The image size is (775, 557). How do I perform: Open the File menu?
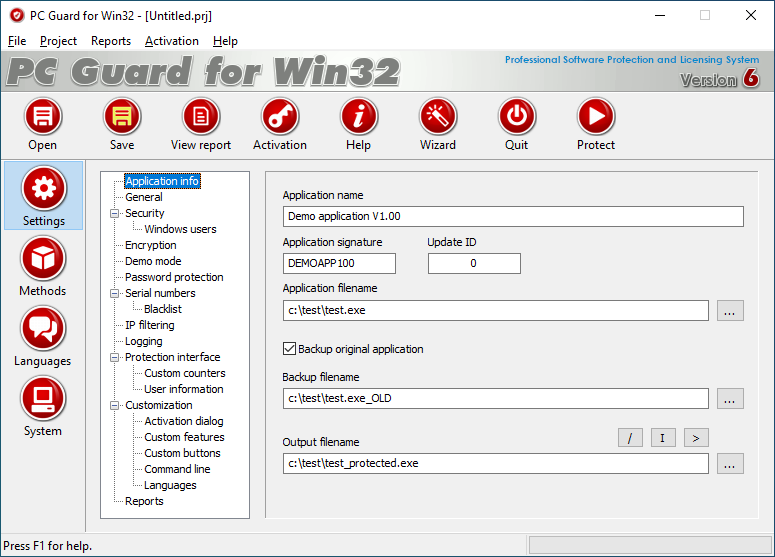pos(17,41)
